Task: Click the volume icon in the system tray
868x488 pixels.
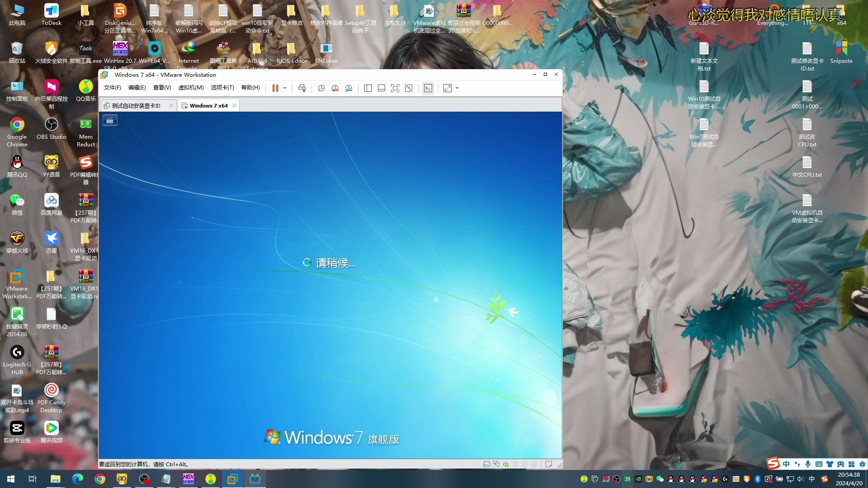Action: pyautogui.click(x=801, y=479)
